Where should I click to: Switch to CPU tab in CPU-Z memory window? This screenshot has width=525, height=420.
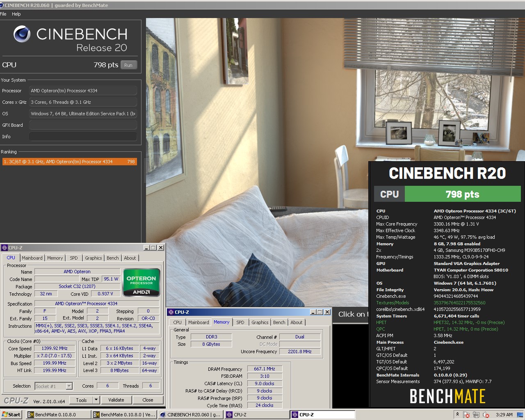point(178,322)
